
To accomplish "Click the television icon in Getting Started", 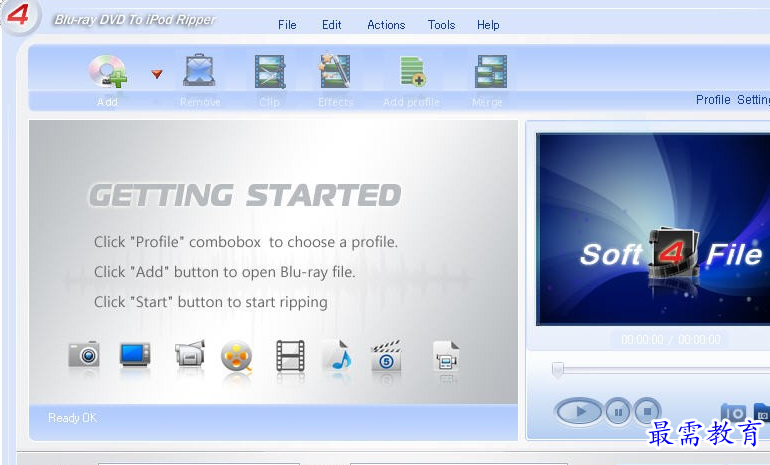I will coord(135,355).
